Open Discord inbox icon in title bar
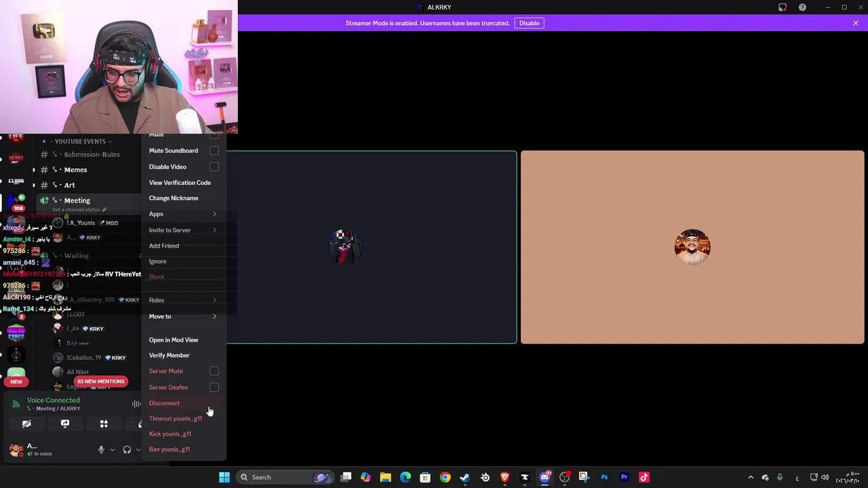The image size is (868, 488). 783,7
